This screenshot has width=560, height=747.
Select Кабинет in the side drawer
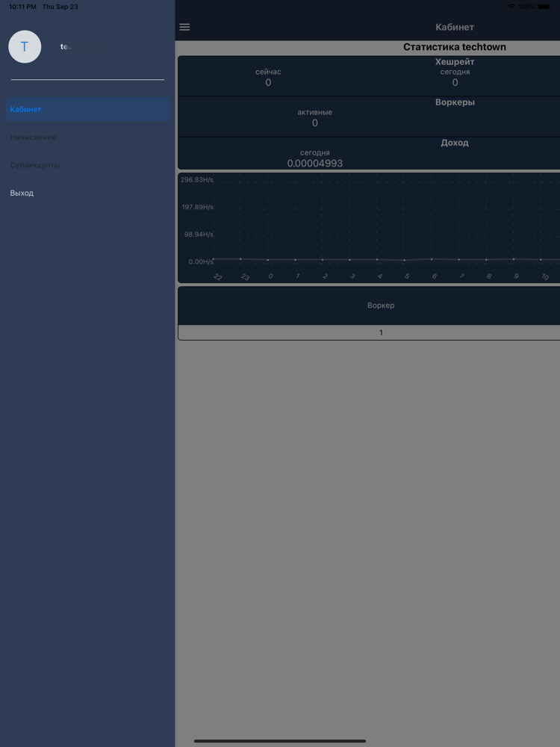pos(87,109)
